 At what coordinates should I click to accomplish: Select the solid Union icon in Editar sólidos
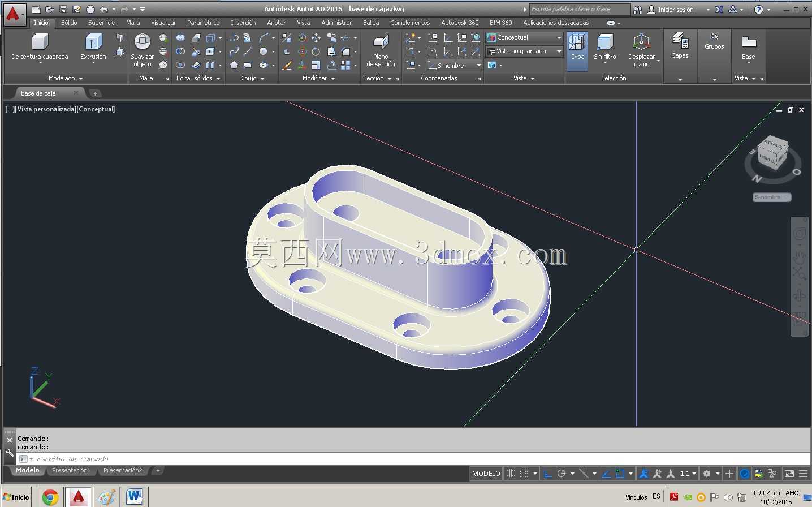click(x=180, y=38)
